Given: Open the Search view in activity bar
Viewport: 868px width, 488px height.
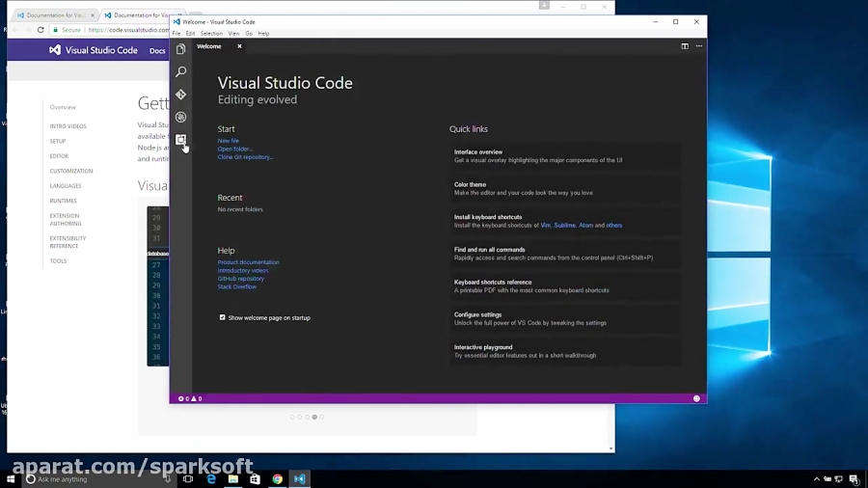Looking at the screenshot, I should tap(181, 72).
